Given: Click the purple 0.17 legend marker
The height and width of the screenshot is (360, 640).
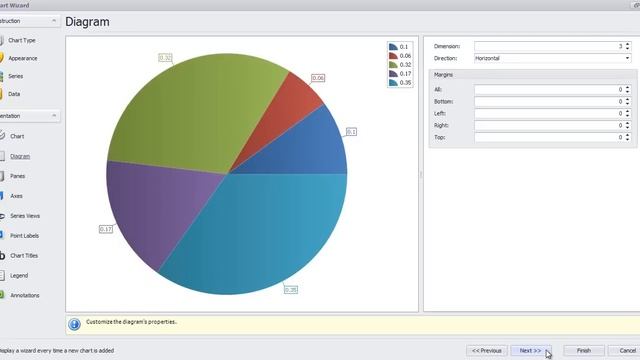Looking at the screenshot, I should pos(393,74).
